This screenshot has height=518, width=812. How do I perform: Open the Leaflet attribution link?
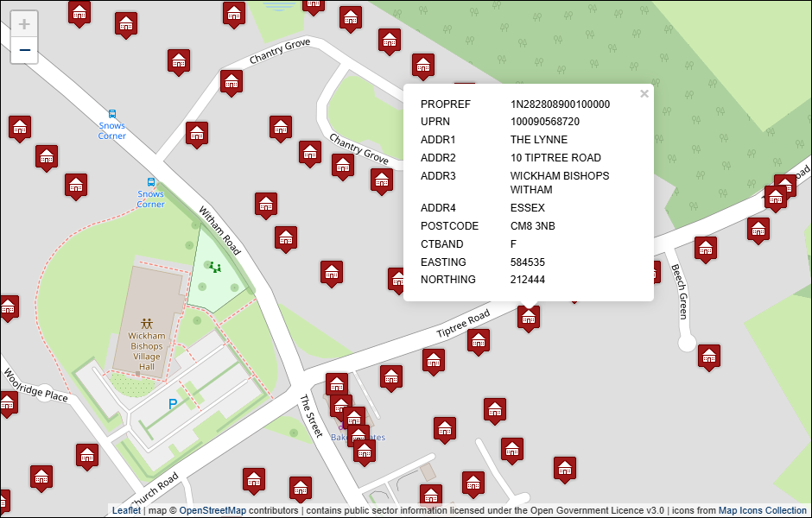[126, 510]
